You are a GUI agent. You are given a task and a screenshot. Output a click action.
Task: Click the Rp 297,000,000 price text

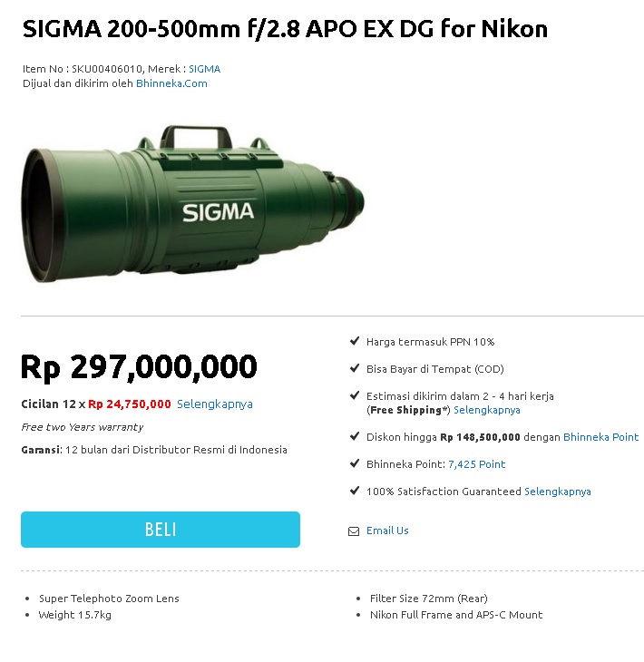(139, 367)
